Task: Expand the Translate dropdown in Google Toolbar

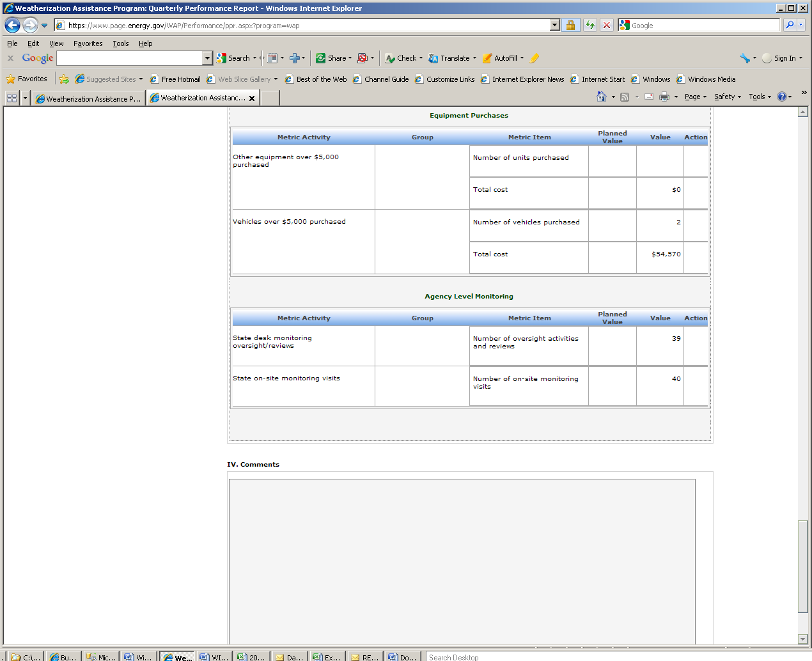Action: (x=474, y=58)
